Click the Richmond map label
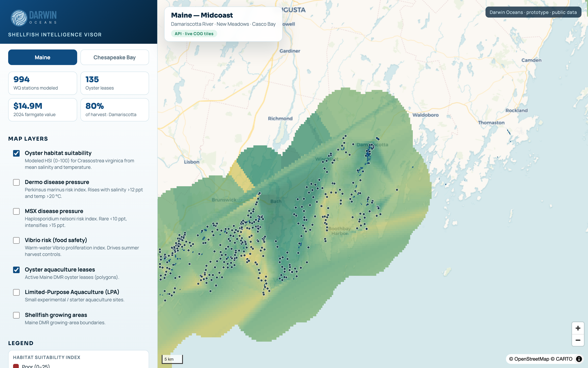 point(280,119)
